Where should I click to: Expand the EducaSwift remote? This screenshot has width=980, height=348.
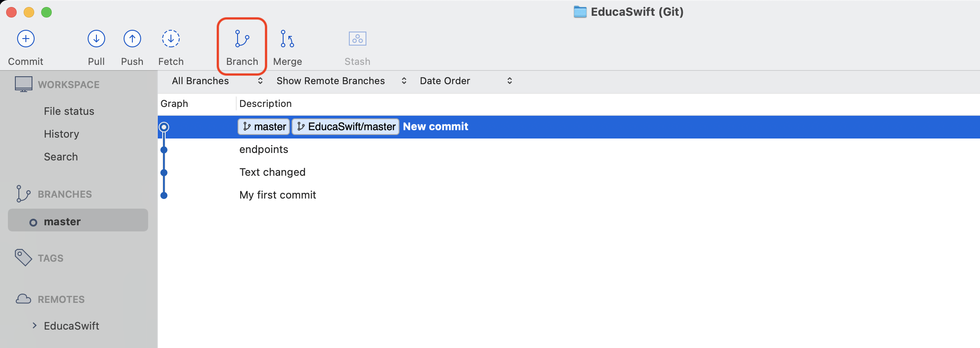[35, 326]
